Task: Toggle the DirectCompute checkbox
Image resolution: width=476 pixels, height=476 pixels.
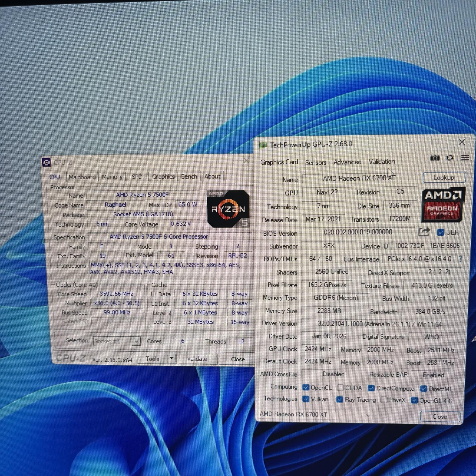Action: click(371, 388)
